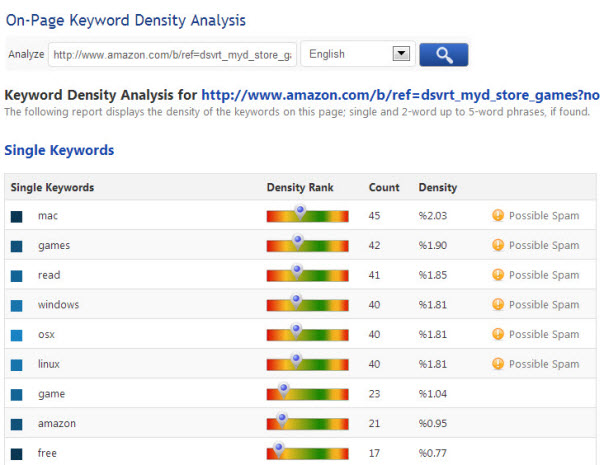Click the Possible Spam warning icon for osx
Viewport: 600px width, 465px height.
point(497,335)
